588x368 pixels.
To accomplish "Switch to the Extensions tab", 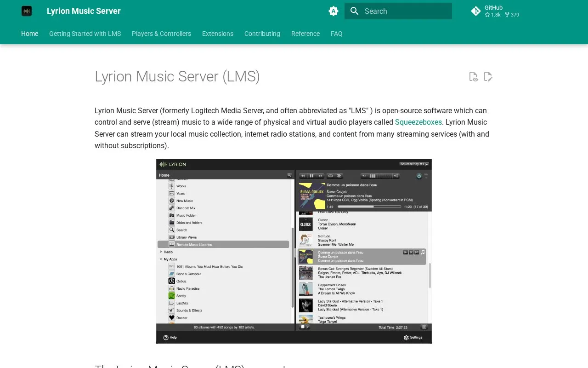I will click(218, 34).
